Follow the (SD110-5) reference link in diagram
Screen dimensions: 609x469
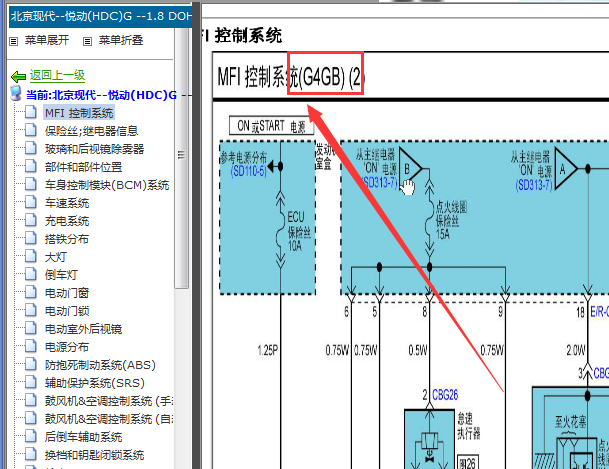coord(249,170)
